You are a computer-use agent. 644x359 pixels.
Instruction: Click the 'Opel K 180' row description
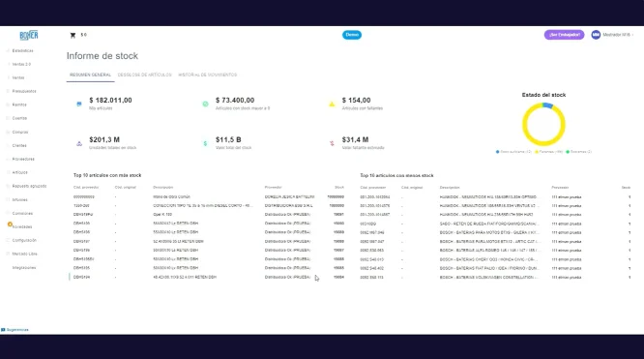(x=162, y=215)
